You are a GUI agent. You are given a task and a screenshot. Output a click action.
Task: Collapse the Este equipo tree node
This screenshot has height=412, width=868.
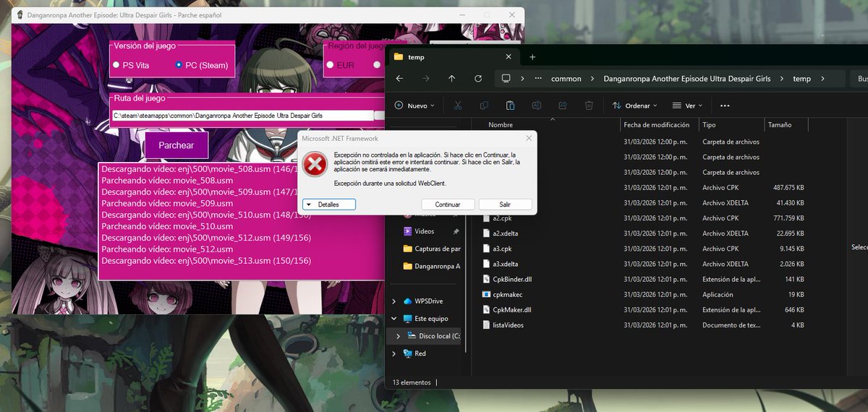tap(393, 319)
